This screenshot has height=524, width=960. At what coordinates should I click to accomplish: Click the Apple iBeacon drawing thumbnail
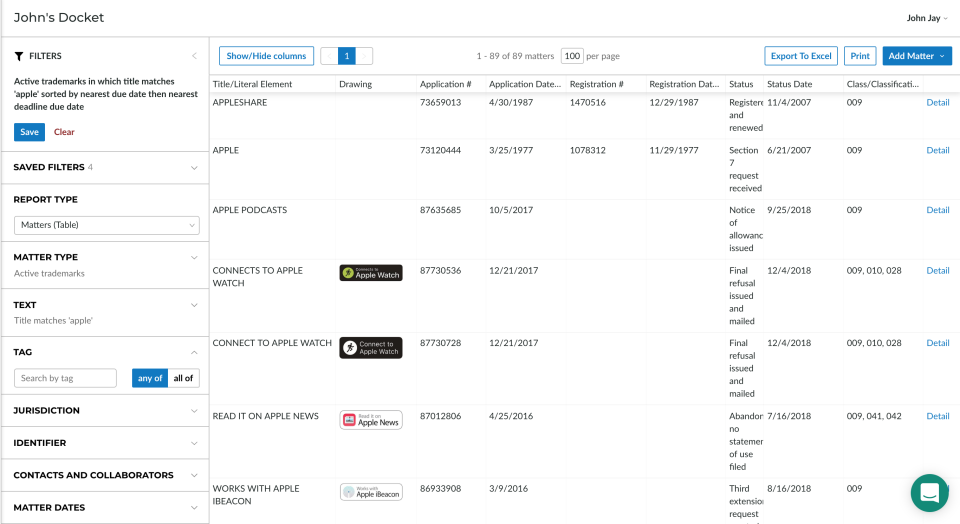371,492
